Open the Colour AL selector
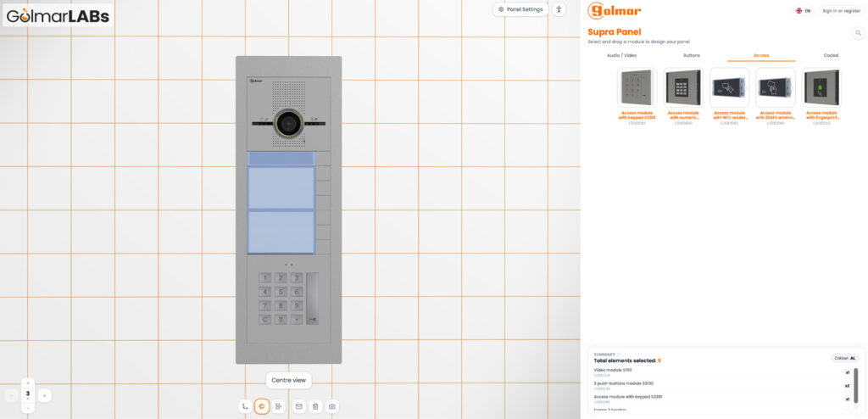This screenshot has height=419, width=868. 845,358
